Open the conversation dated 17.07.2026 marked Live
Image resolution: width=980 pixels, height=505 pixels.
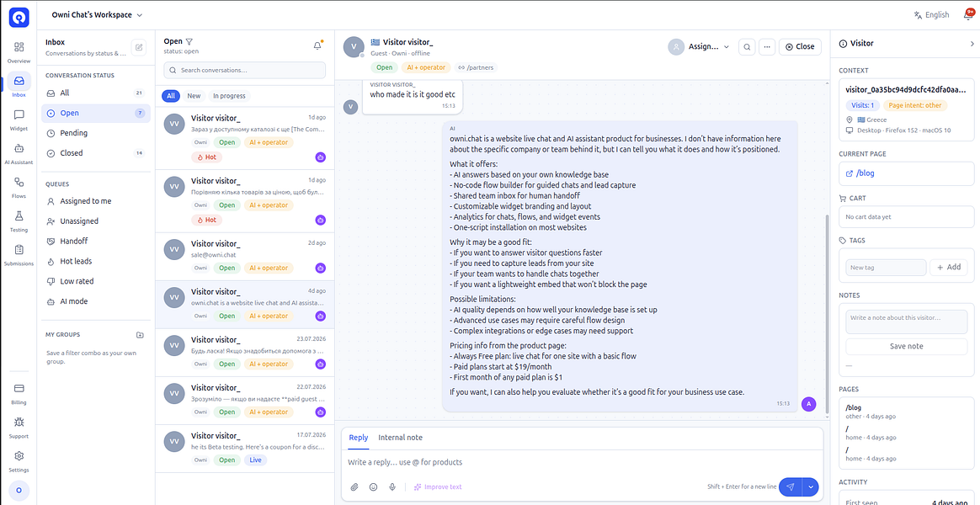tap(244, 448)
